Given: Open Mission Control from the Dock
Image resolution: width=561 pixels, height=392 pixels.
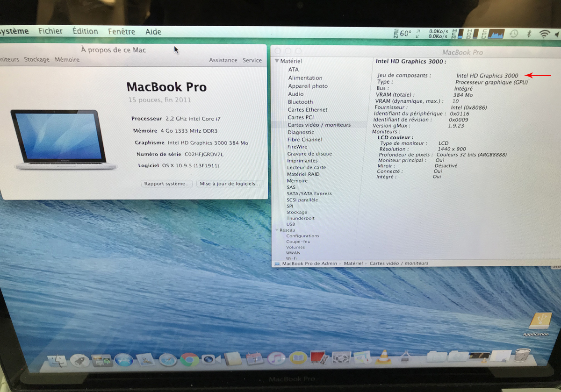Looking at the screenshot, I should pyautogui.click(x=101, y=360).
